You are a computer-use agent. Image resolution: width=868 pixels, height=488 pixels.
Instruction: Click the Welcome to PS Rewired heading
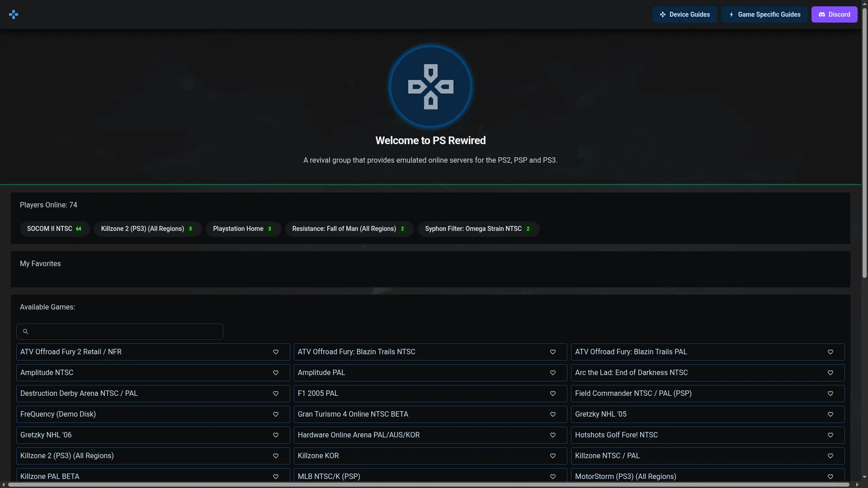[430, 141]
